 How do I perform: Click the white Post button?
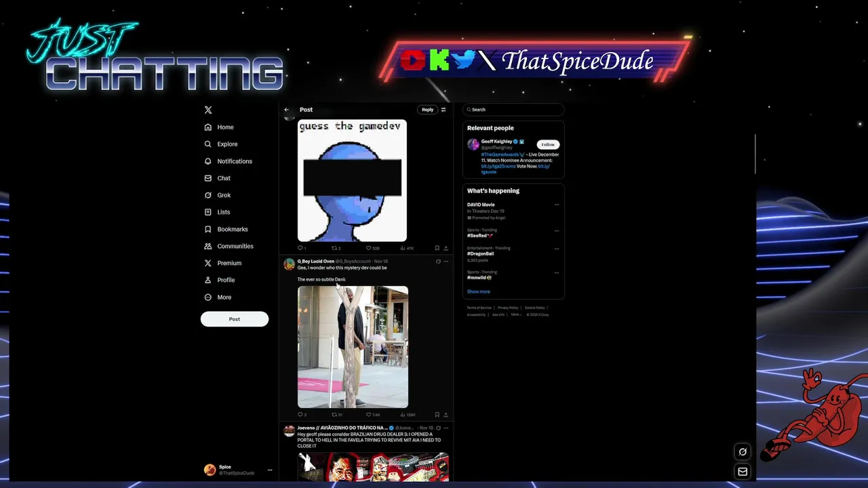(235, 319)
